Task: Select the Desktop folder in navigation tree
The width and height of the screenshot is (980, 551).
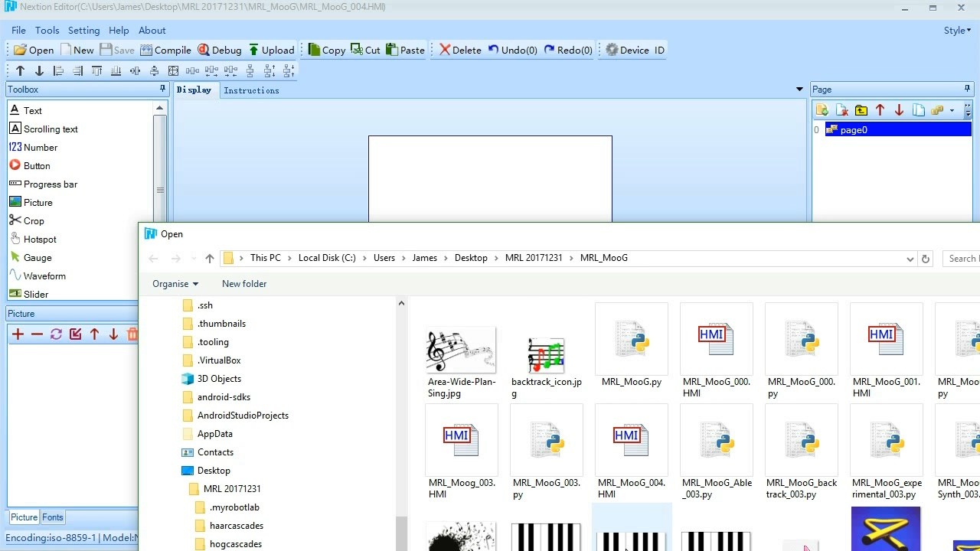Action: pos(214,471)
